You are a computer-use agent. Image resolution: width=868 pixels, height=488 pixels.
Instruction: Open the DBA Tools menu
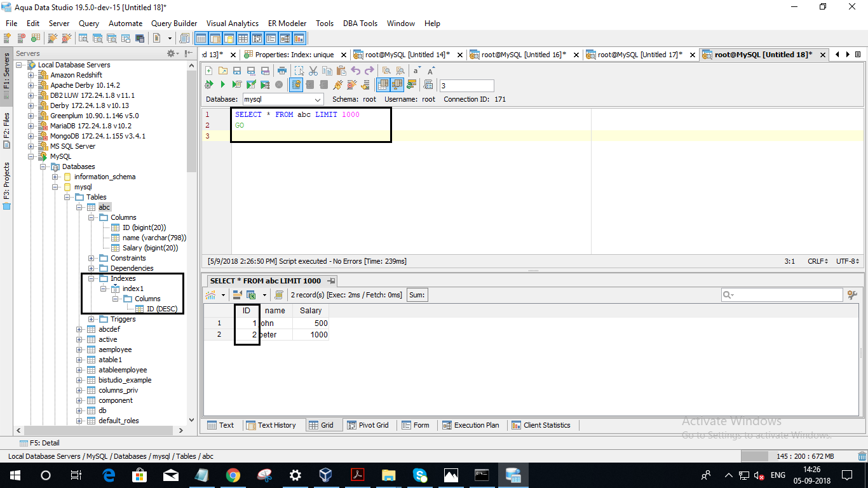click(360, 23)
